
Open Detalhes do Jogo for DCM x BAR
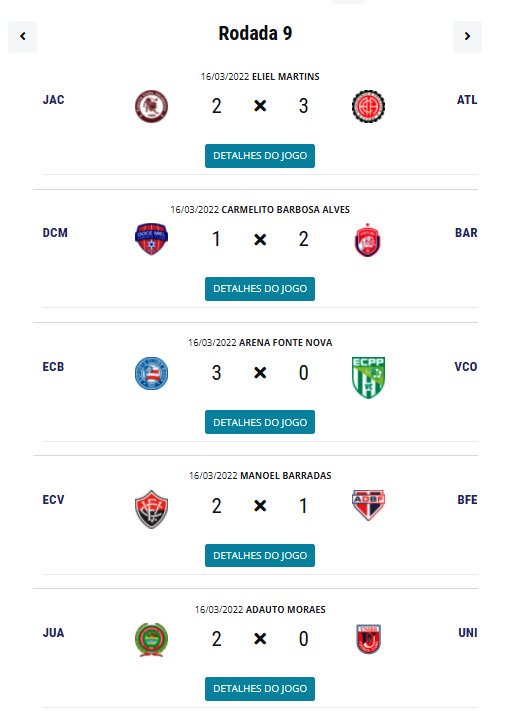point(260,289)
